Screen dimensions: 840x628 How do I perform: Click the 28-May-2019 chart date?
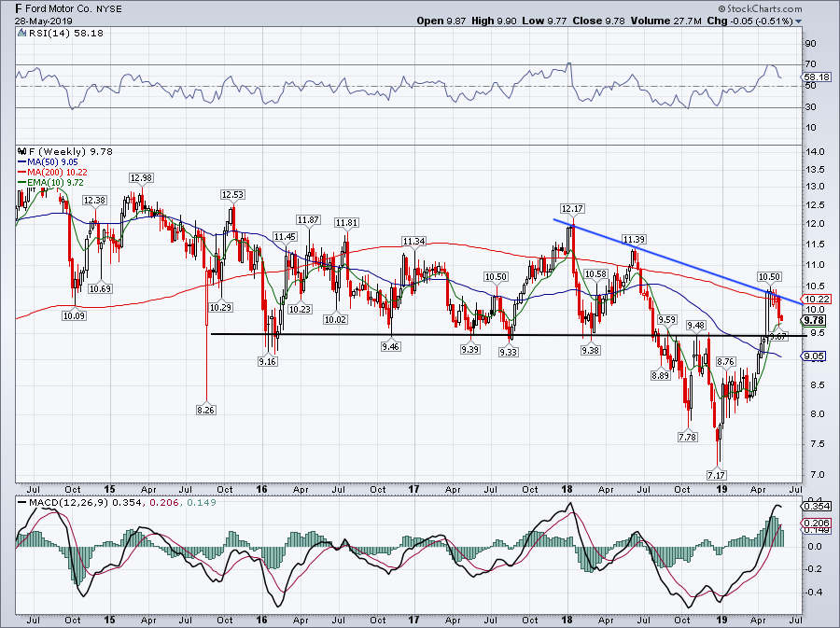[x=44, y=21]
